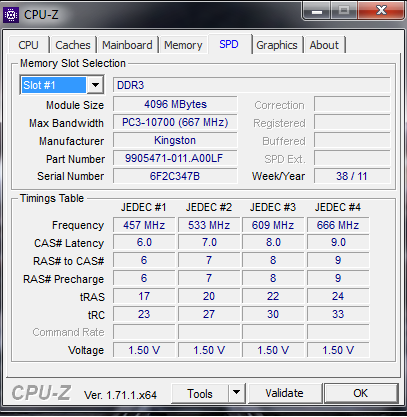
Task: Show the About tab
Action: 324,45
